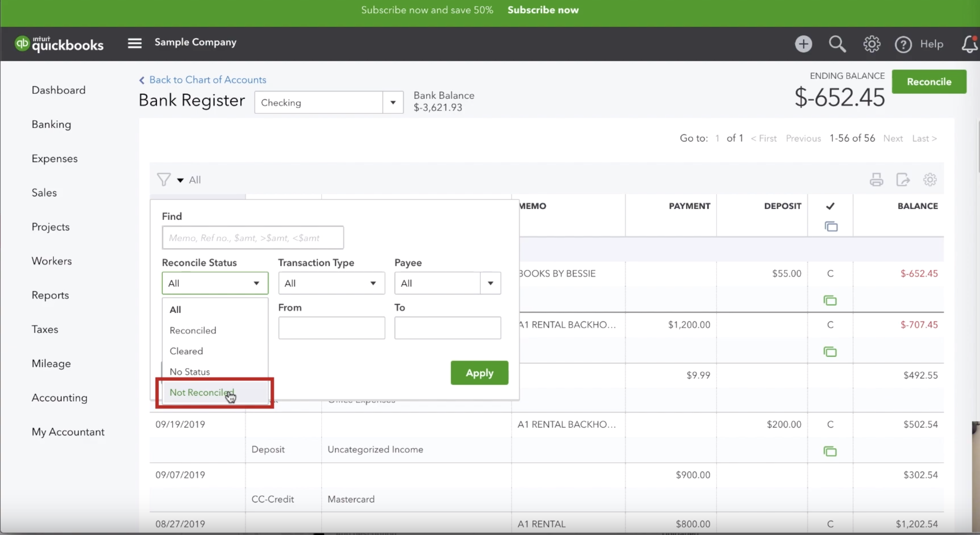
Task: Click the PAYMENT column header
Action: (x=689, y=206)
